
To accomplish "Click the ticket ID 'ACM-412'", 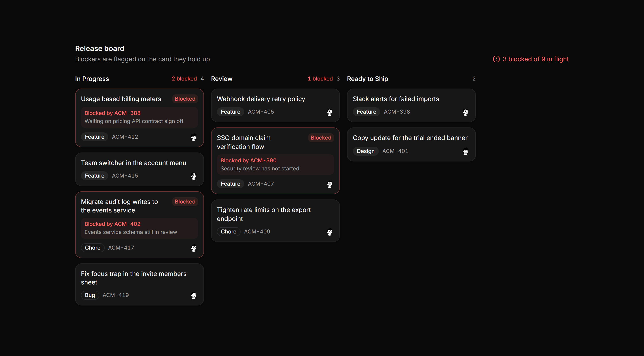I will tap(125, 137).
